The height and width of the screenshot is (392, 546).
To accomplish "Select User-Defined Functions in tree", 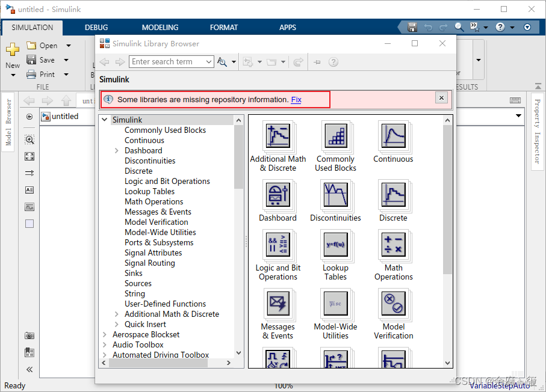I will click(x=165, y=304).
